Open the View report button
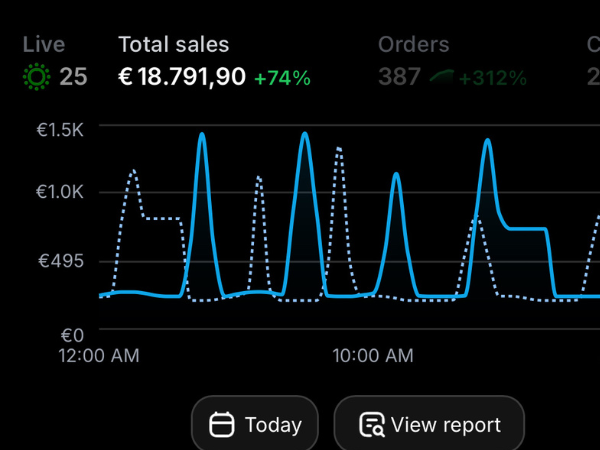The height and width of the screenshot is (450, 600). click(429, 424)
